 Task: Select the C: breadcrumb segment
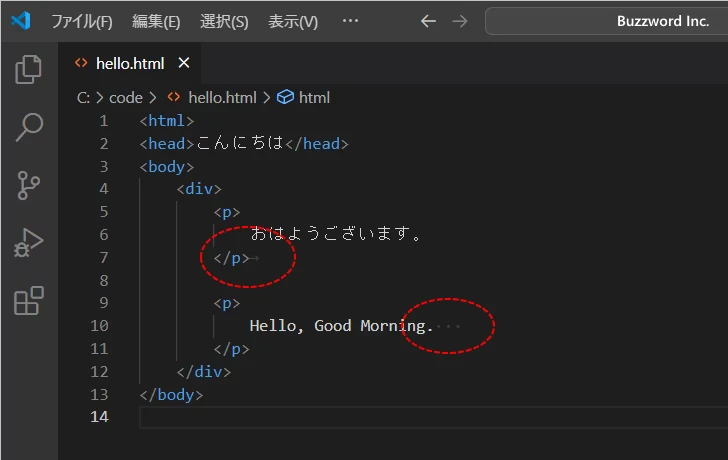[83, 97]
